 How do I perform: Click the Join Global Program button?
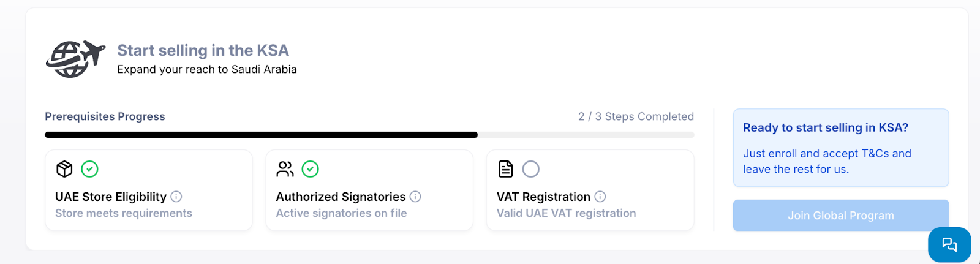pyautogui.click(x=841, y=216)
